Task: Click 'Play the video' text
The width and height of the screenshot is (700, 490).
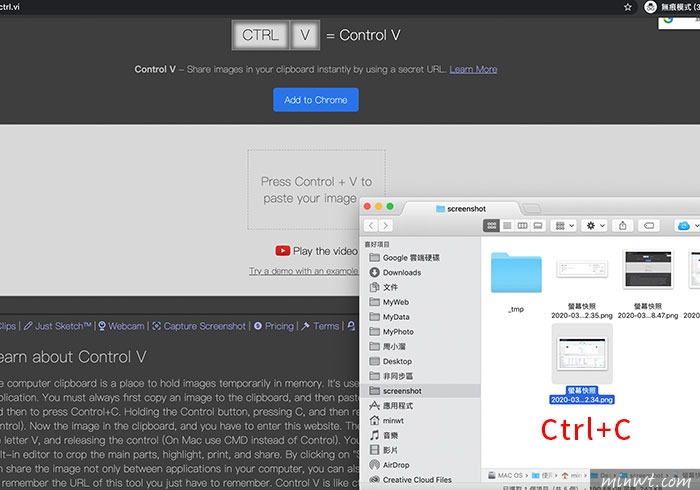Action: 325,251
